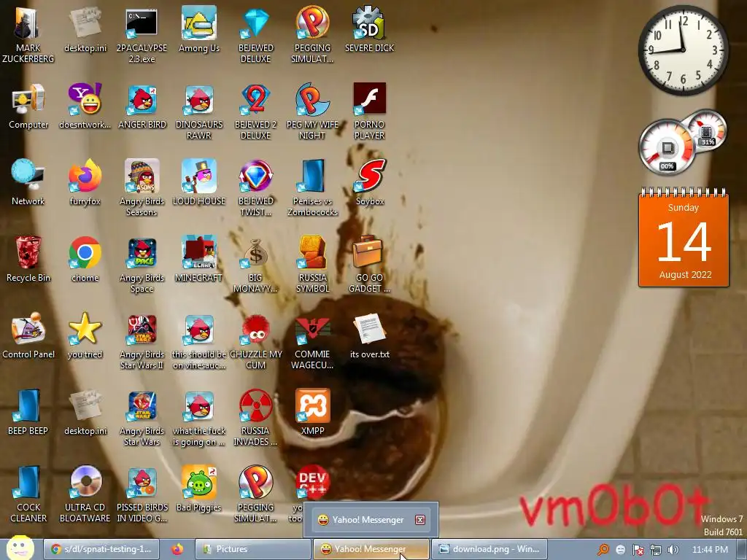Select the RUSSIA SYMBOL icon

coord(312,265)
